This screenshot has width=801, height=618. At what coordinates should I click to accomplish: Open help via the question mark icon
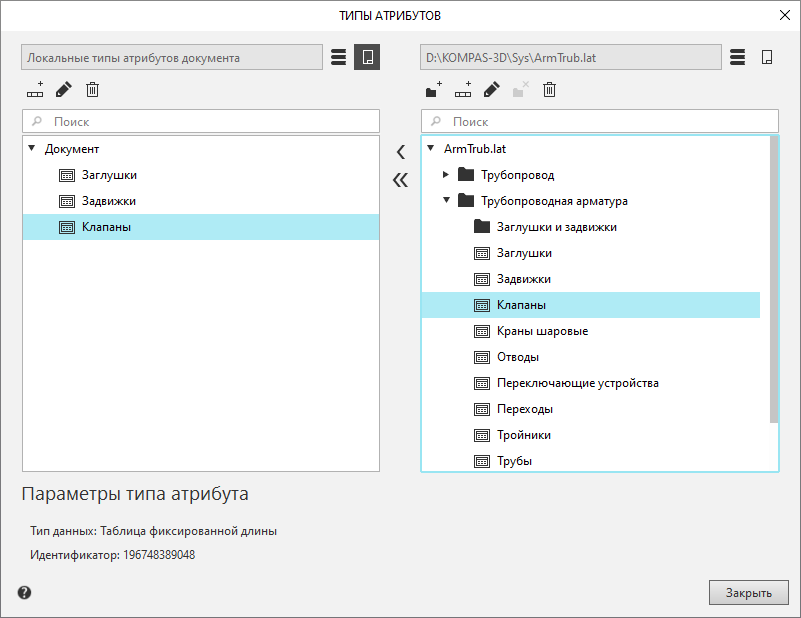pos(25,592)
